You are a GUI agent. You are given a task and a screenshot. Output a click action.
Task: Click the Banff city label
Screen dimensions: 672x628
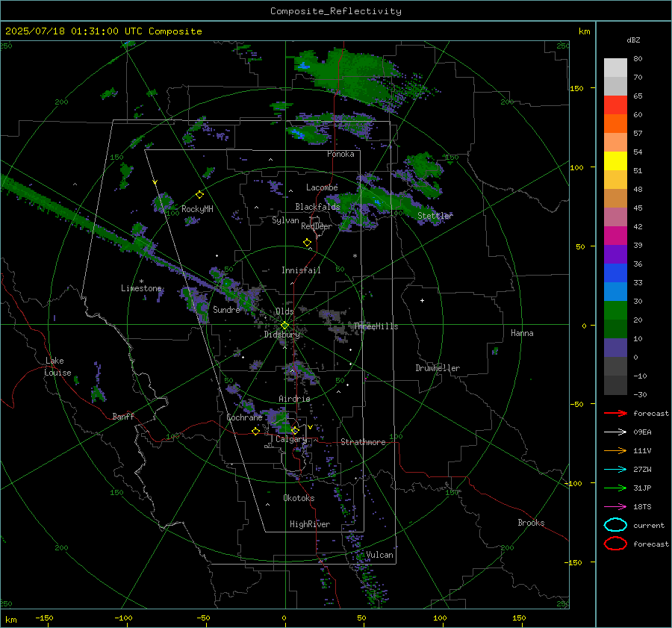123,416
